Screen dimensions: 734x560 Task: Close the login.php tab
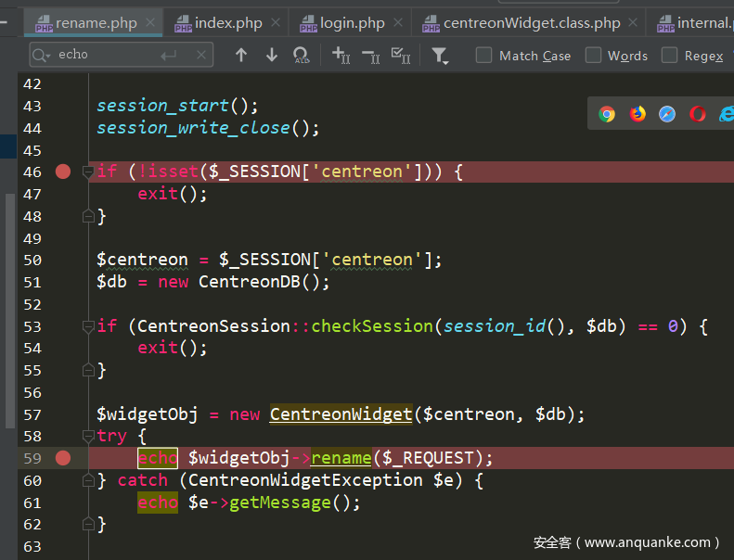[398, 22]
